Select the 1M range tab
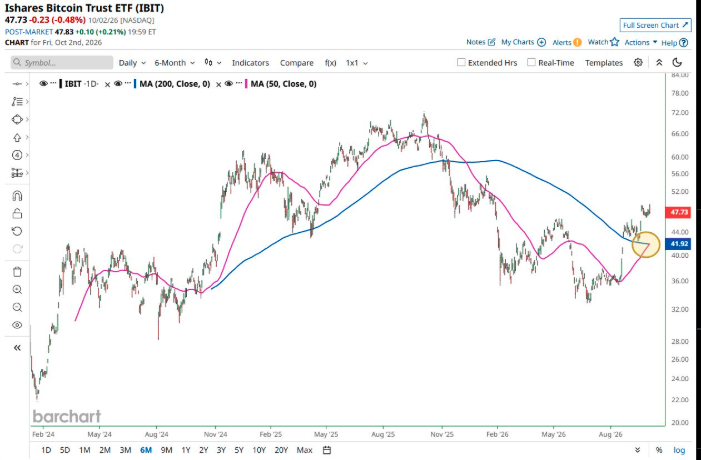Viewport: 701px width, 460px height. 84,450
